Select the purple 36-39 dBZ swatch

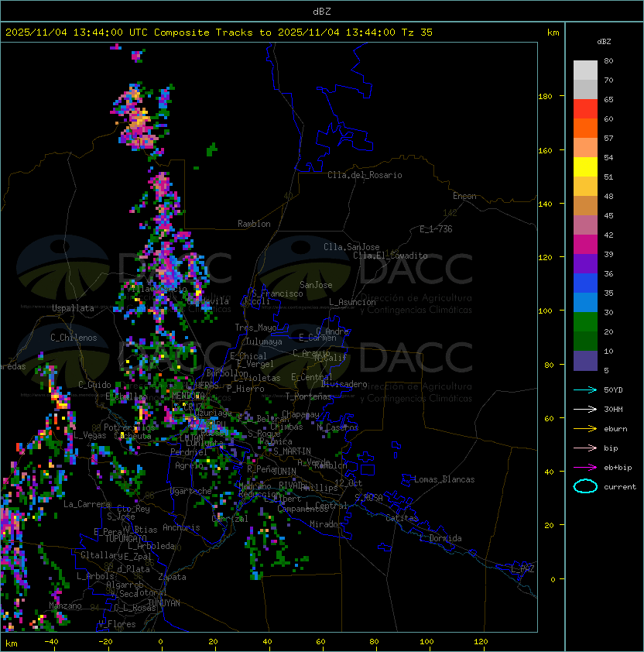click(585, 263)
